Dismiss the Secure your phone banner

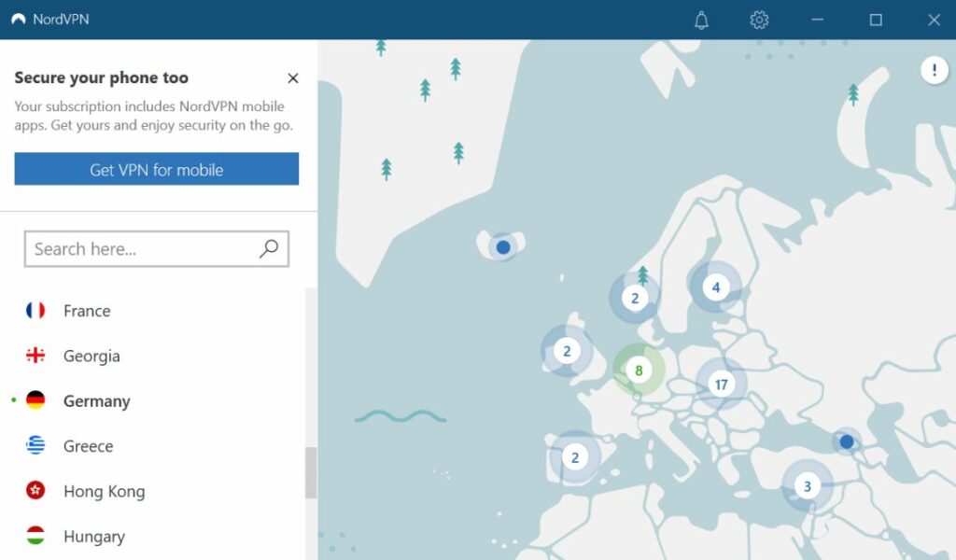pos(292,78)
